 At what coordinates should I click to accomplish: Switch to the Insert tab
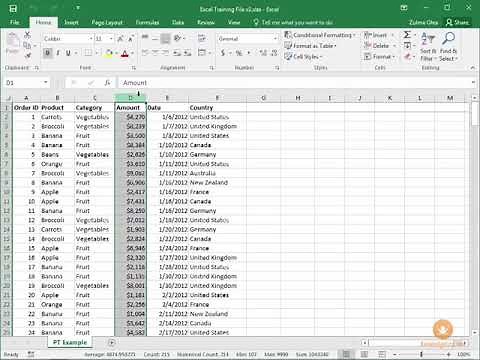click(71, 22)
